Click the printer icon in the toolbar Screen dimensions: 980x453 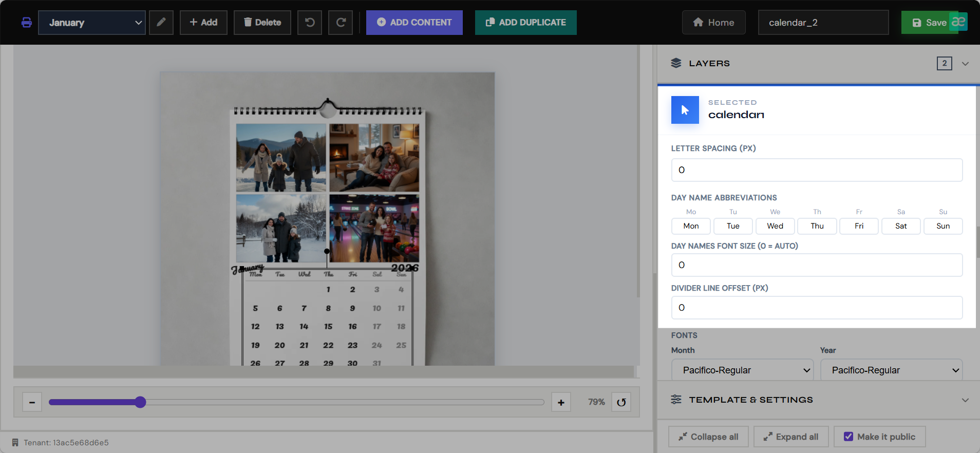[x=27, y=23]
